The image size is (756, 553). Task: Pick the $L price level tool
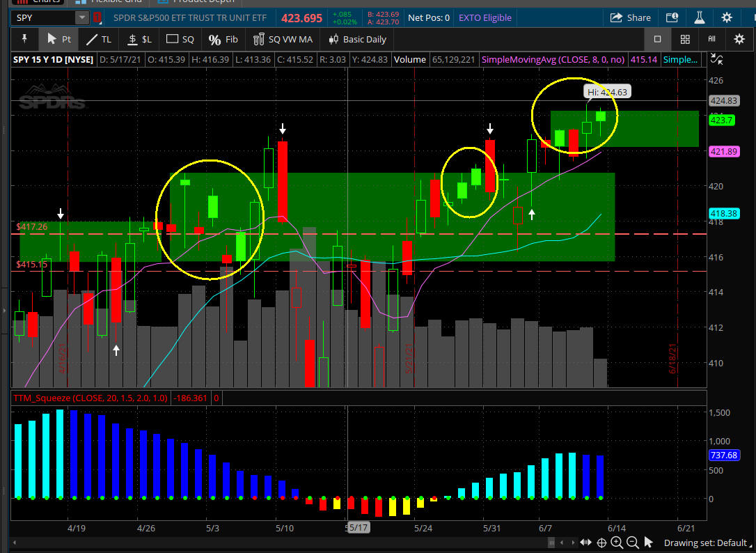tap(139, 40)
